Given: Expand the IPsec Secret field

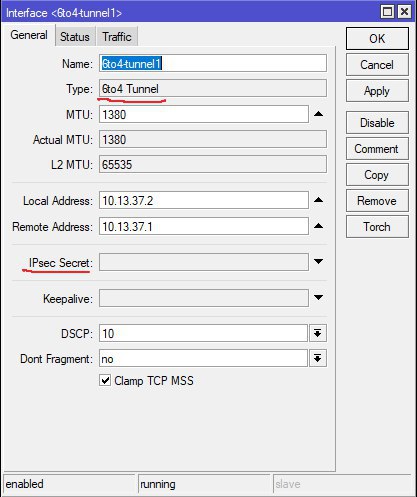Looking at the screenshot, I should (319, 262).
